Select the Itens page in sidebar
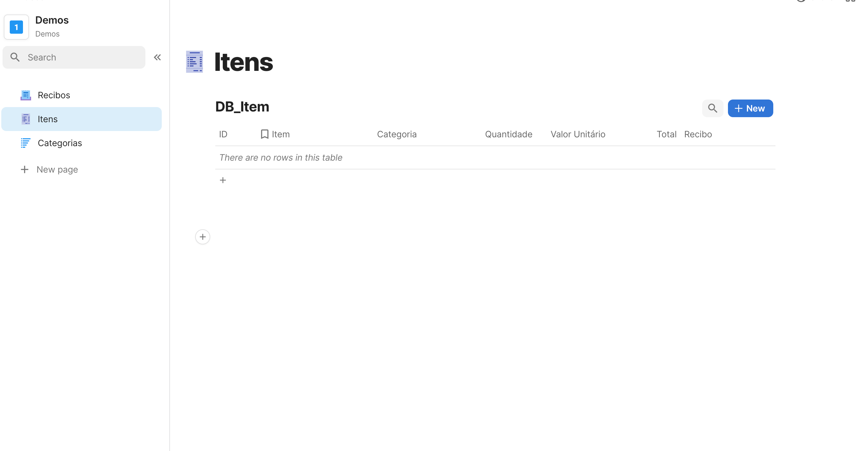Image resolution: width=868 pixels, height=451 pixels. [x=48, y=119]
